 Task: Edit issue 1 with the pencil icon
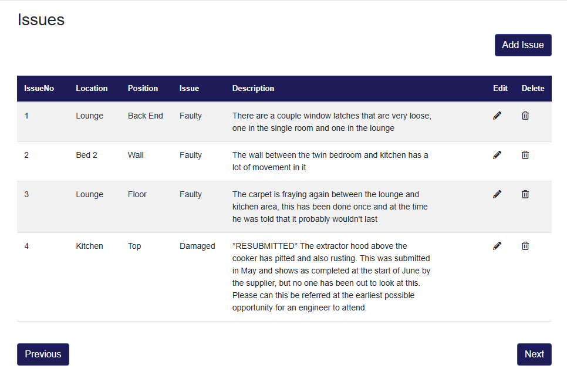497,116
